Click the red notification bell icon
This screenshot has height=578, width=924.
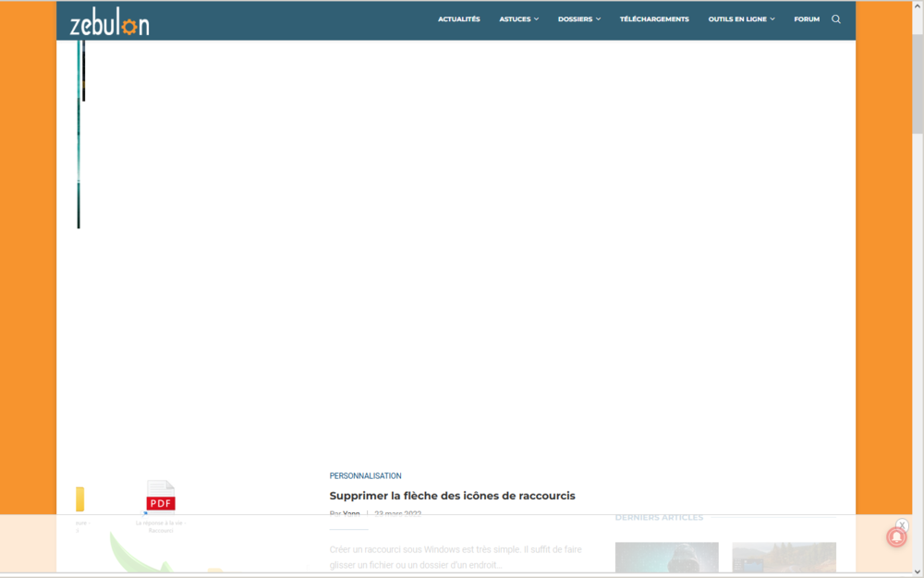(896, 536)
